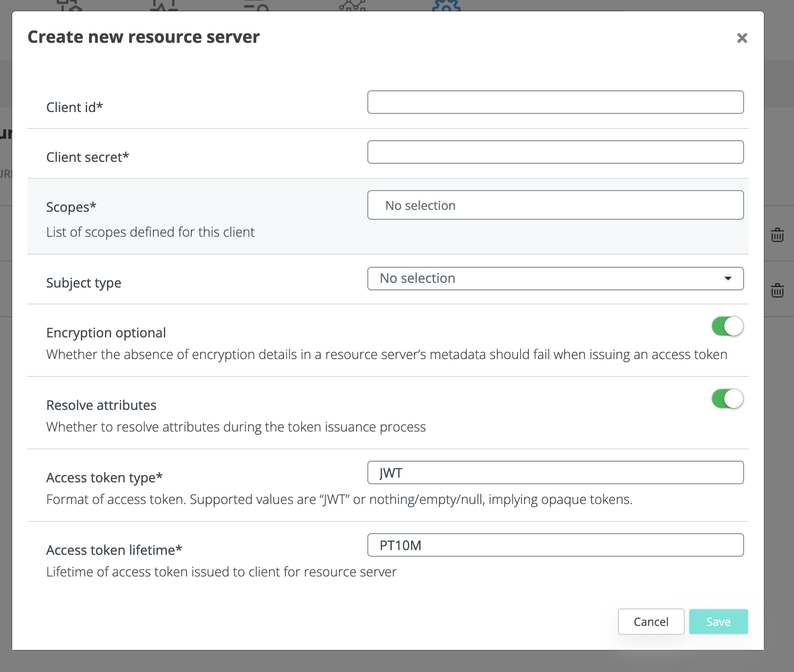
Task: Click the Subject type label
Action: tap(84, 283)
